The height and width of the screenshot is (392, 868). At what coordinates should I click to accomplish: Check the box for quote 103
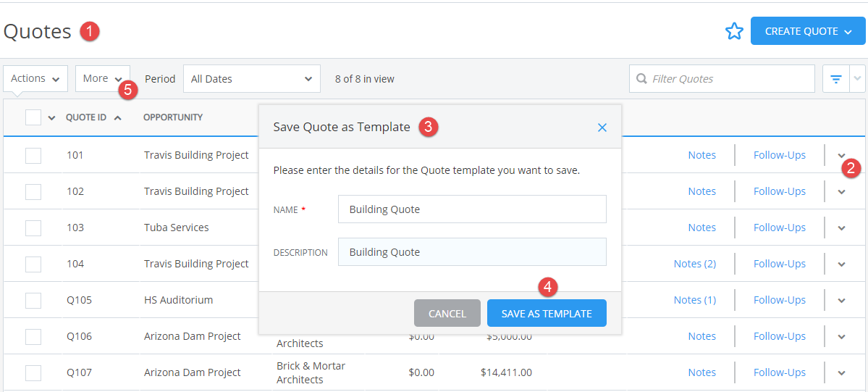click(33, 228)
